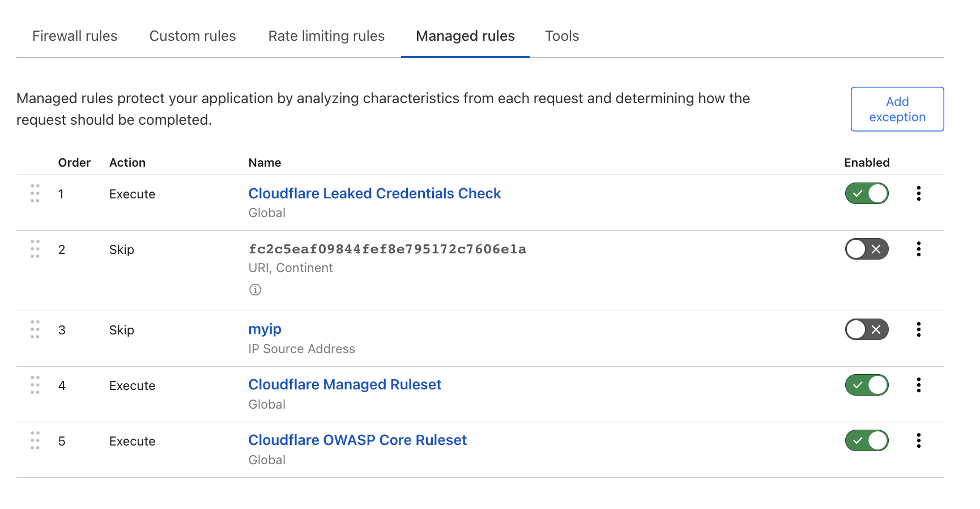The image size is (980, 509).
Task: Disable Cloudflare OWASP Core Ruleset toggle
Action: pos(867,440)
